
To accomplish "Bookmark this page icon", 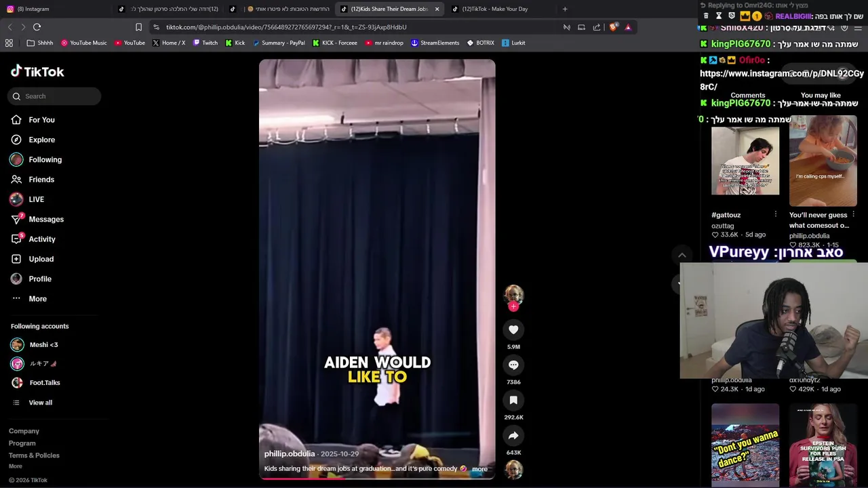I will coord(138,27).
